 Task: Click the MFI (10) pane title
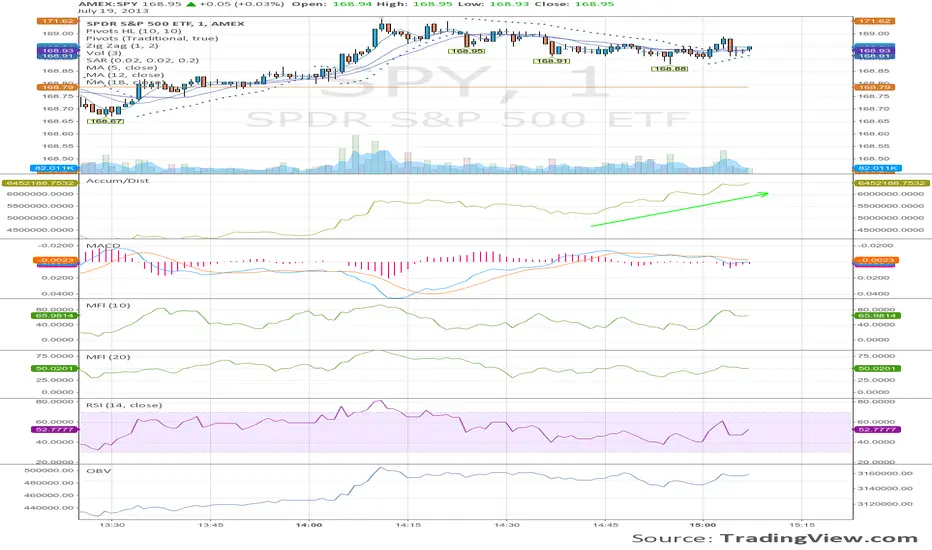pos(108,305)
